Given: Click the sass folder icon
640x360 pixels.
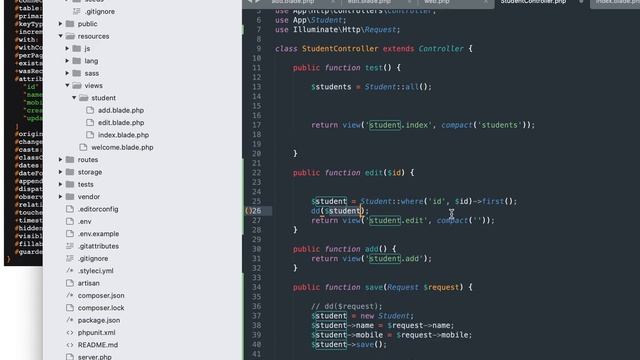Looking at the screenshot, I should click(77, 73).
